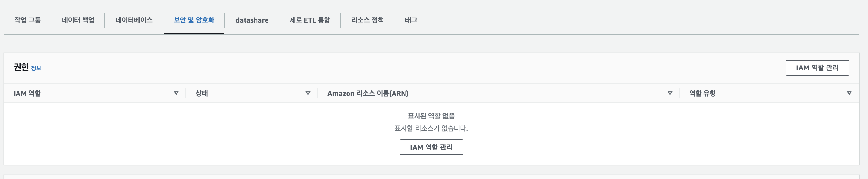Viewport: 868px width, 179px height.
Task: Click the 상태 column header label
Action: (x=201, y=93)
